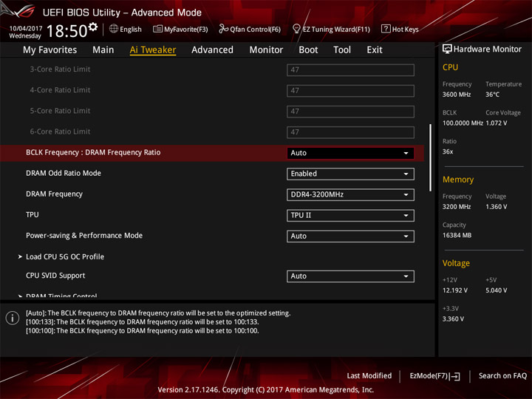532x399 pixels.
Task: Click the Version 2.17.1246 copyright text
Action: pyautogui.click(x=266, y=390)
